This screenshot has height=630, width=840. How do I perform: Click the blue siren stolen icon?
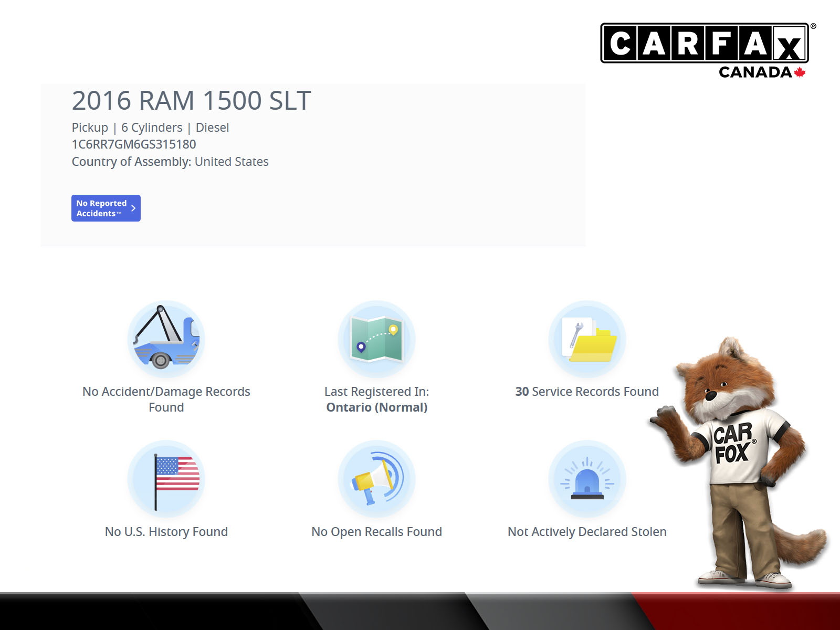(587, 479)
